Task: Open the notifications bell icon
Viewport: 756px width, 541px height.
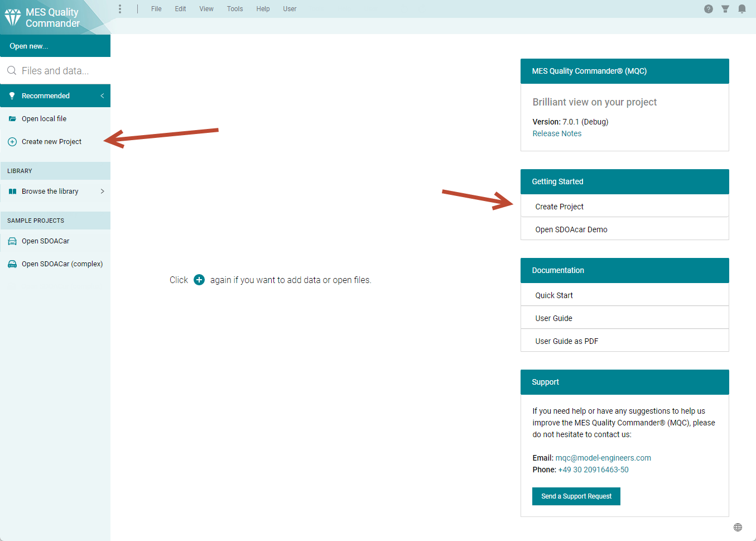Action: pos(741,9)
